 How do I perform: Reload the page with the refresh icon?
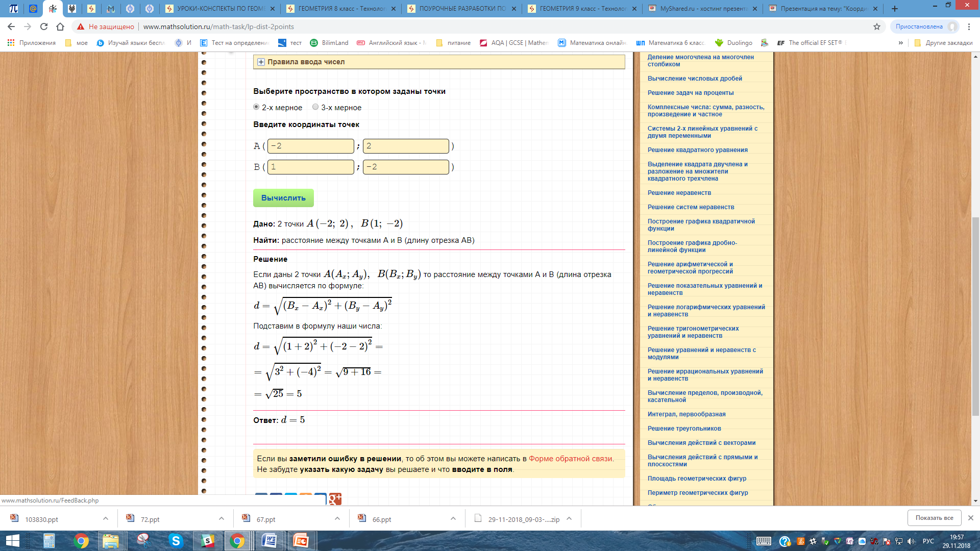[x=44, y=27]
